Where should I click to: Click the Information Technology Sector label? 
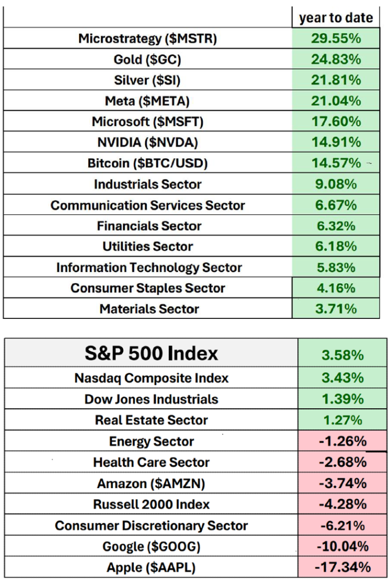149,267
